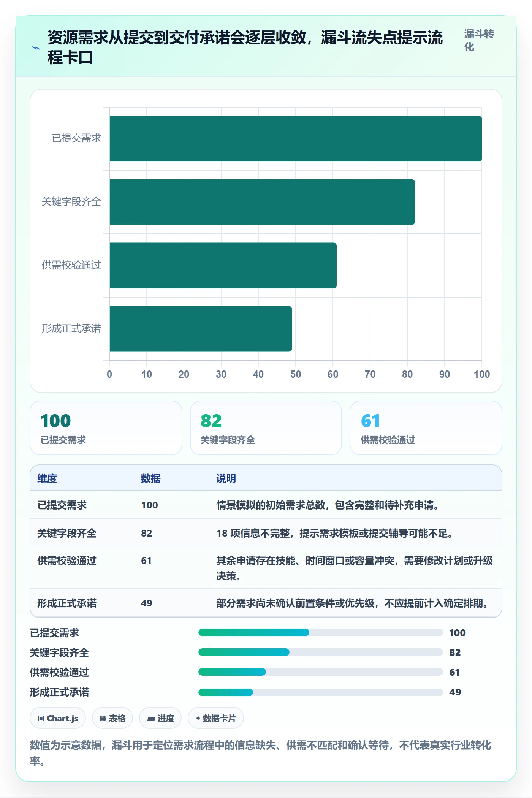Click the 形成正式承诺 progress bar with value 49
The image size is (532, 798).
pos(320,692)
